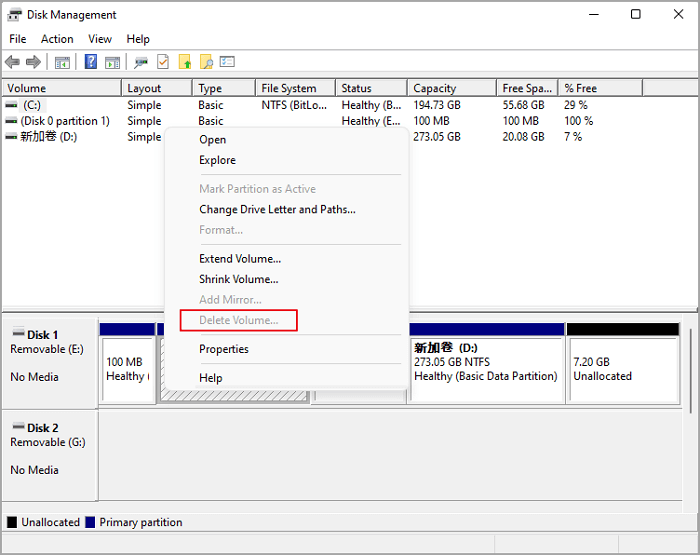Image resolution: width=700 pixels, height=555 pixels.
Task: Select Change Drive Letter and Paths option
Action: [277, 210]
